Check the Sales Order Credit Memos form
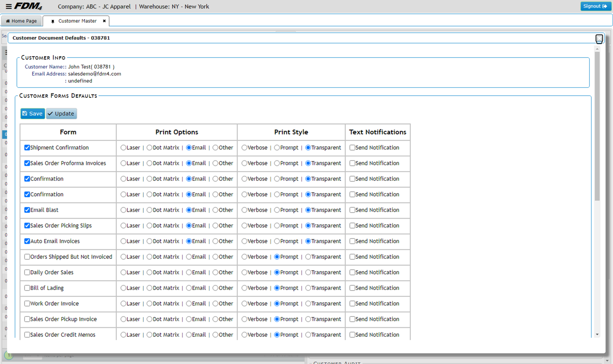The image size is (613, 364). [27, 335]
